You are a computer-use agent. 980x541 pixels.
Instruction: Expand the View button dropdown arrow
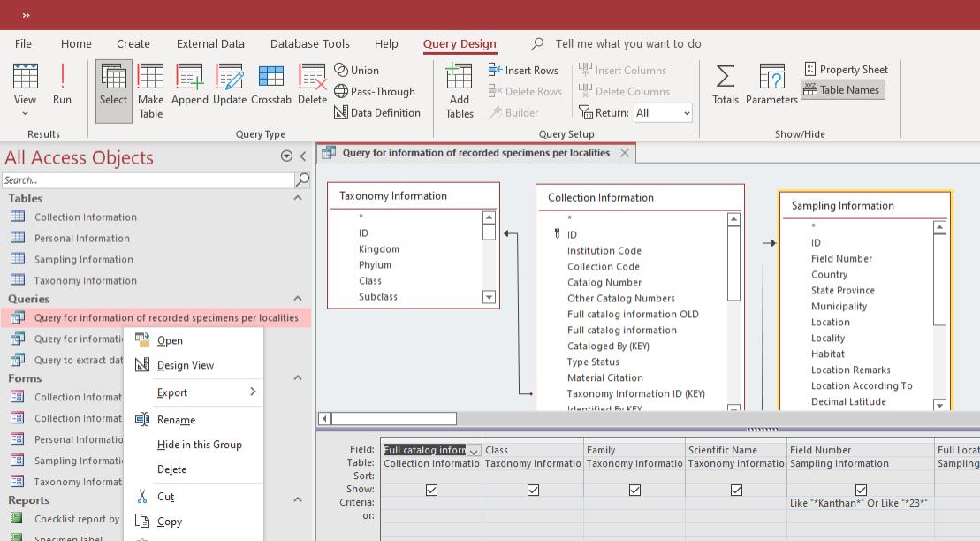[25, 114]
